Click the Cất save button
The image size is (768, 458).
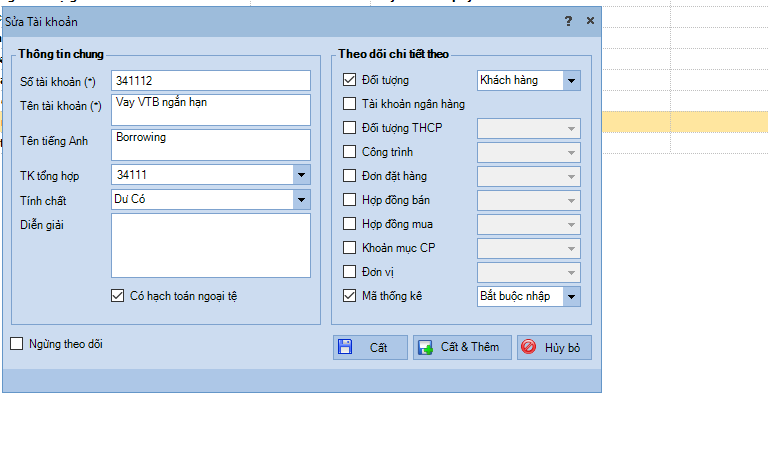[x=370, y=347]
